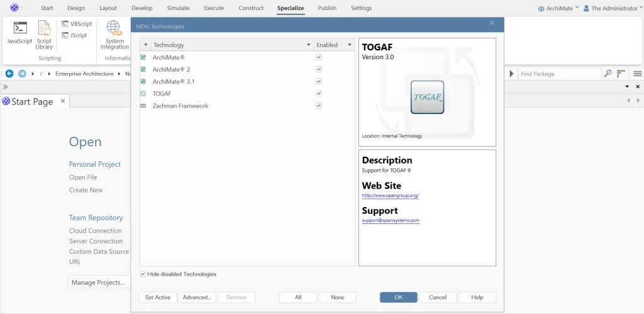Screen dimensions: 644x314
Task: Uncheck Enabled for ArchiMate®
Action: tap(319, 57)
